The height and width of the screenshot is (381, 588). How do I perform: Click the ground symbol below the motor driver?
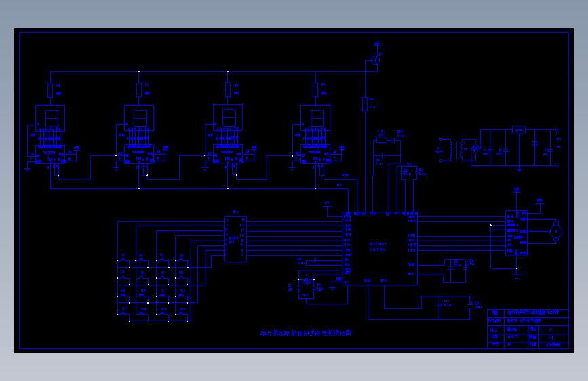(517, 278)
